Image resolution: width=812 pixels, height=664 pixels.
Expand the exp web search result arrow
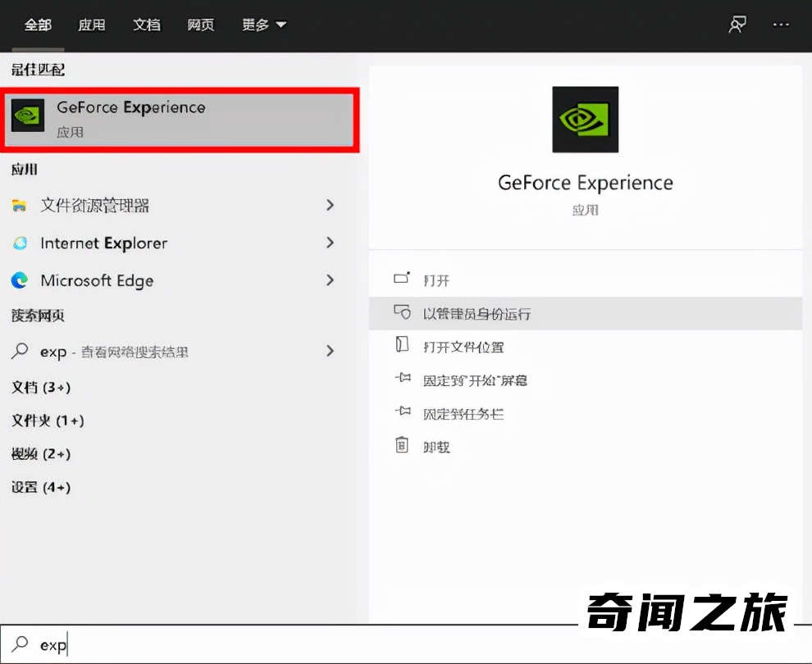pos(330,351)
